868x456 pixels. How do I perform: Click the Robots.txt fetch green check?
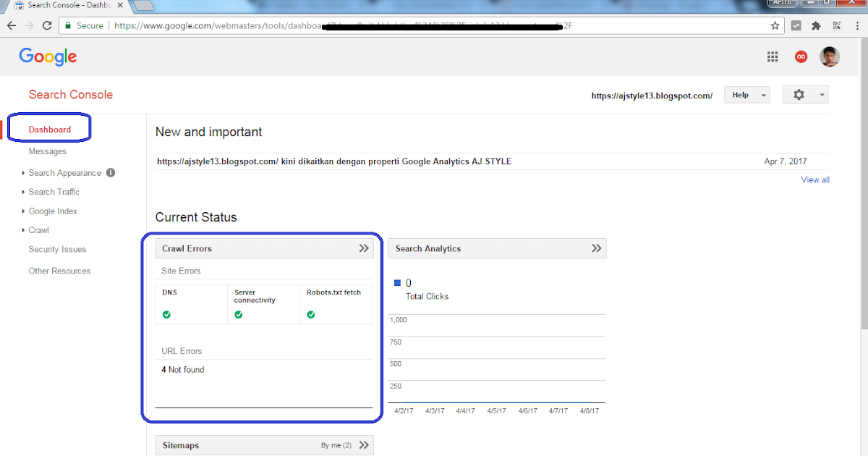click(x=311, y=314)
